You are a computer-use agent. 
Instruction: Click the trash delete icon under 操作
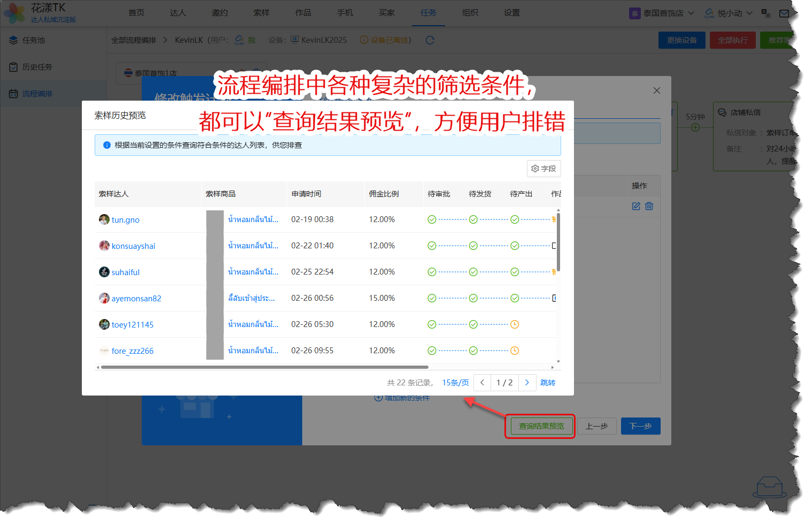[x=649, y=206]
